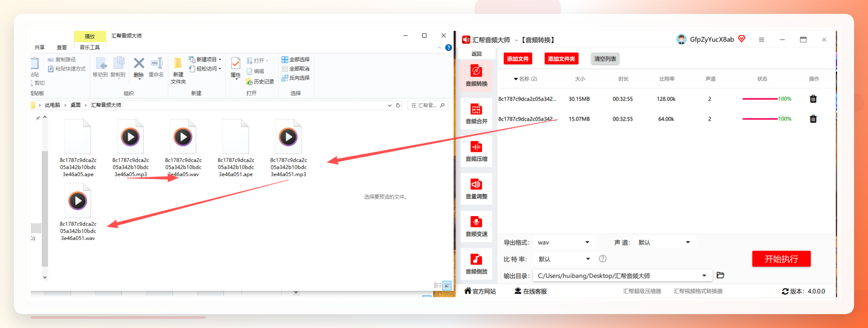The height and width of the screenshot is (328, 868).
Task: Select the file ending 3e46a051.ape
Action: click(x=236, y=148)
